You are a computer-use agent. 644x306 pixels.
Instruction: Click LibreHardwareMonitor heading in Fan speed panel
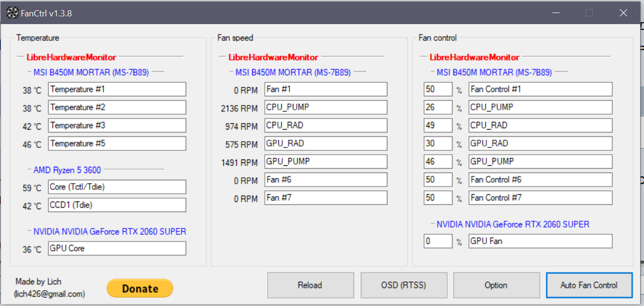(274, 57)
